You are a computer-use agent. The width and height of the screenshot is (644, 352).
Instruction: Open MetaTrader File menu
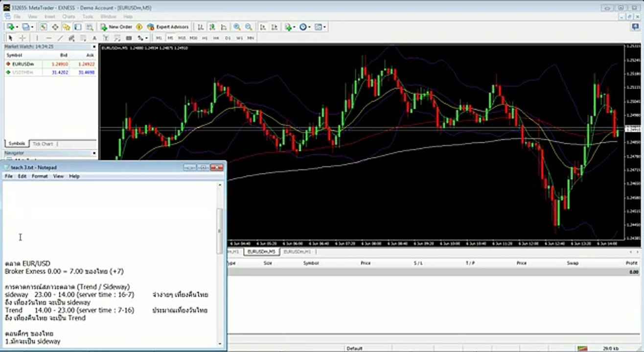(17, 17)
